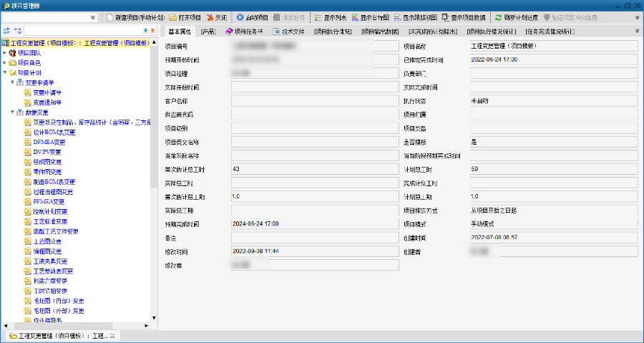Click the 关闭 toolbar button

(216, 18)
